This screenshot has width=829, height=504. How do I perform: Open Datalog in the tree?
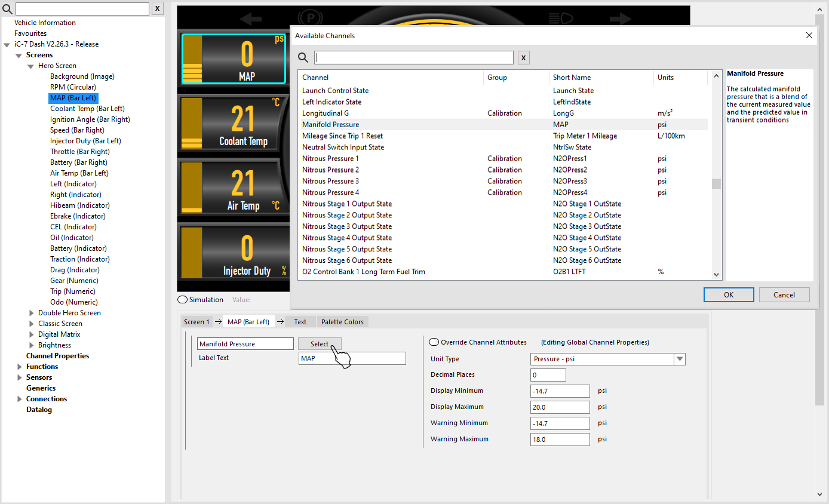(x=39, y=410)
